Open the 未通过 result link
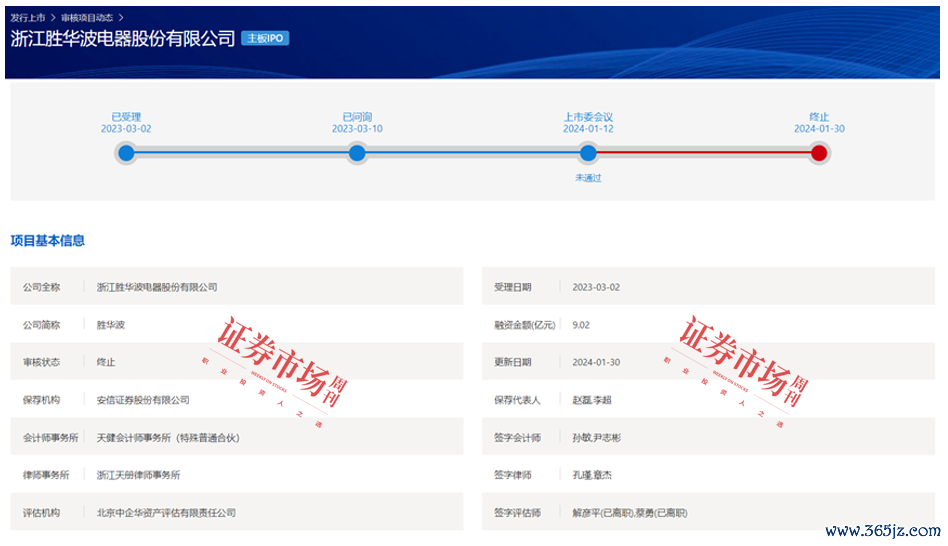 click(588, 178)
